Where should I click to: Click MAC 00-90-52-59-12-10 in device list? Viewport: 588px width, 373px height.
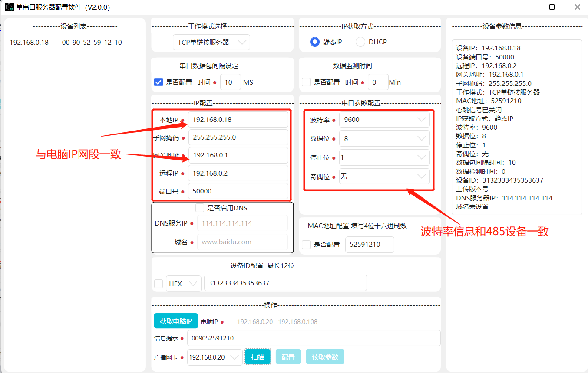point(92,43)
